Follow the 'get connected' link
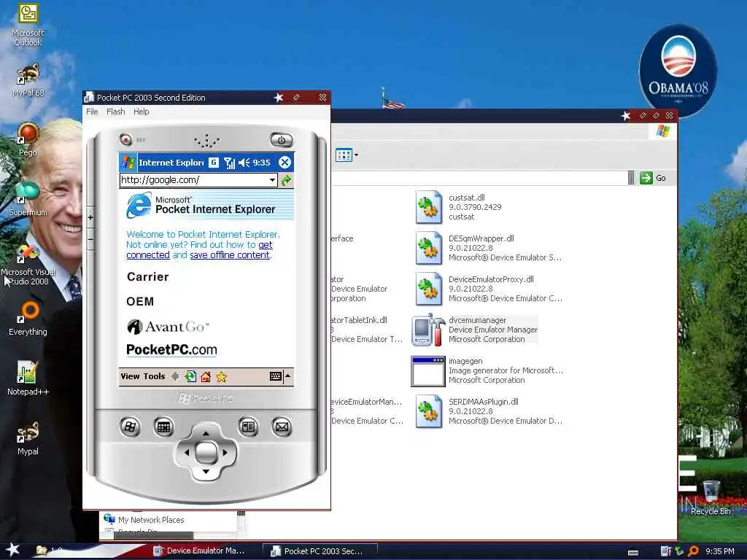The height and width of the screenshot is (560, 747). tap(199, 250)
